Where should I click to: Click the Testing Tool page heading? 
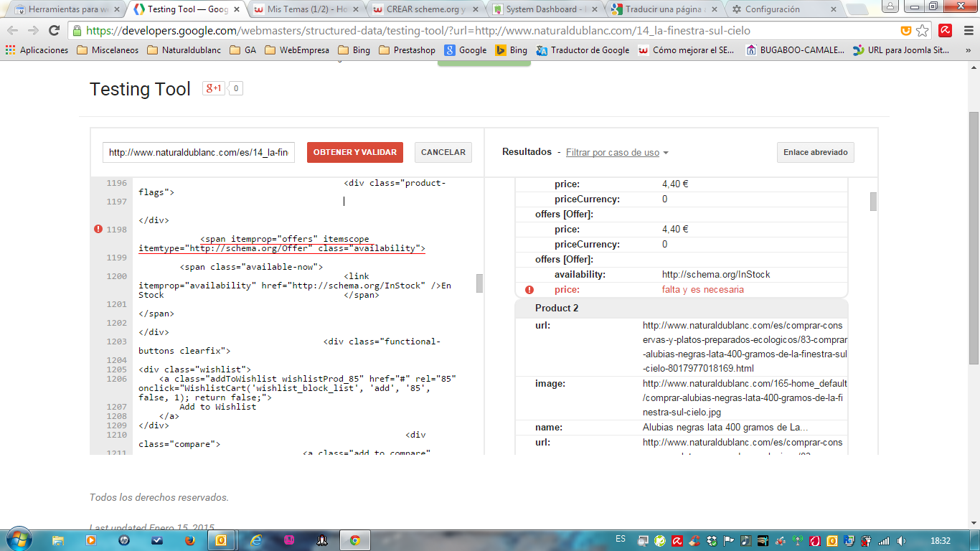click(x=140, y=89)
